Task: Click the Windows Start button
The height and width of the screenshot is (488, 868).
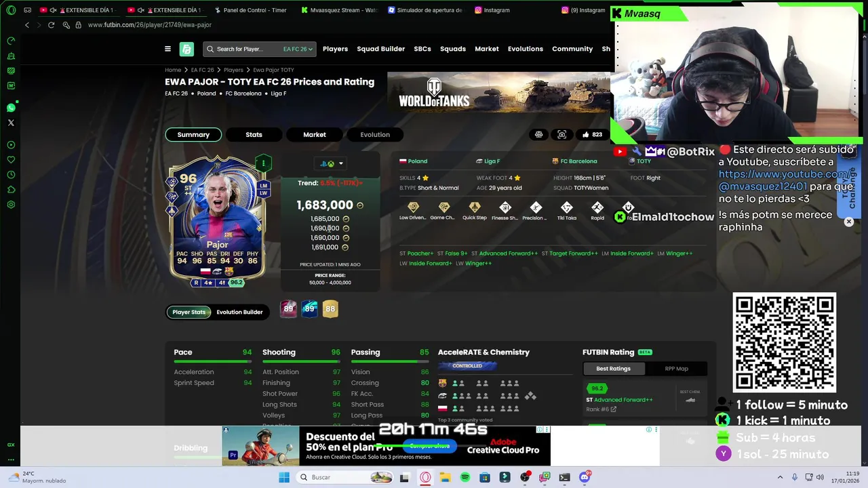Action: click(x=284, y=477)
